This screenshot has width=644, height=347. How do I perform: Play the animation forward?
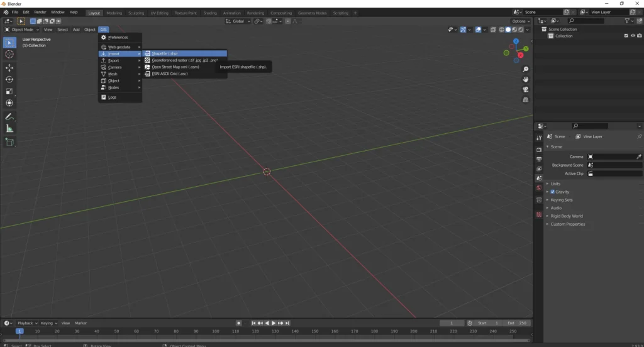(274, 323)
